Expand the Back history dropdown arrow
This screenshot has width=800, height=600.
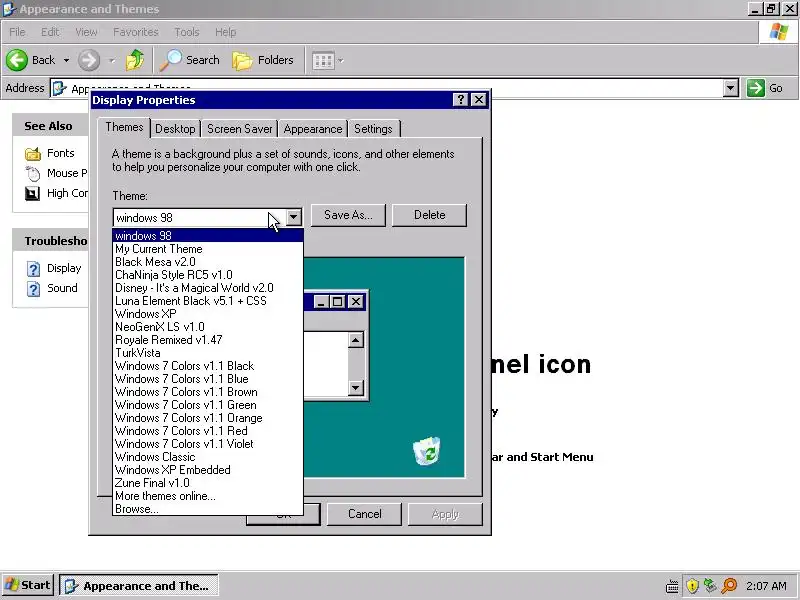(66, 60)
